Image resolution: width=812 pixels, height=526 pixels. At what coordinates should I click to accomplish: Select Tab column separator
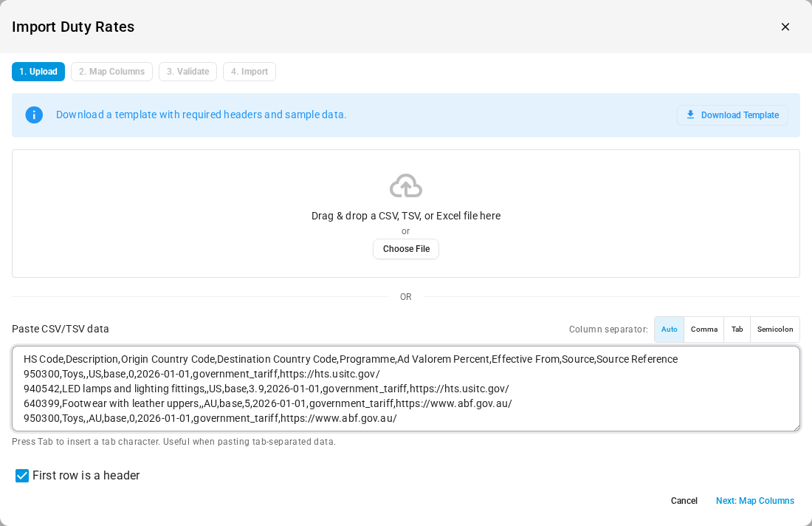click(737, 329)
